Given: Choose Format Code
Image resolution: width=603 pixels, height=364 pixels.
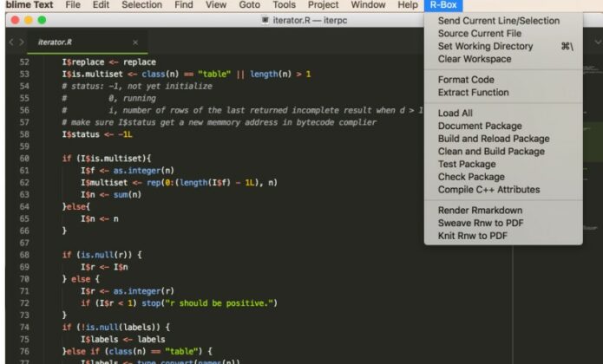Looking at the screenshot, I should click(503, 80).
